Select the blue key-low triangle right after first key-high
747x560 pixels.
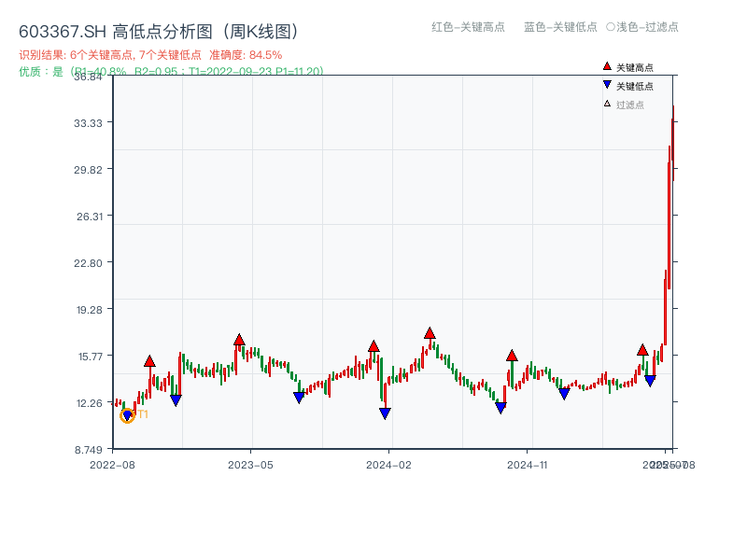(x=176, y=400)
